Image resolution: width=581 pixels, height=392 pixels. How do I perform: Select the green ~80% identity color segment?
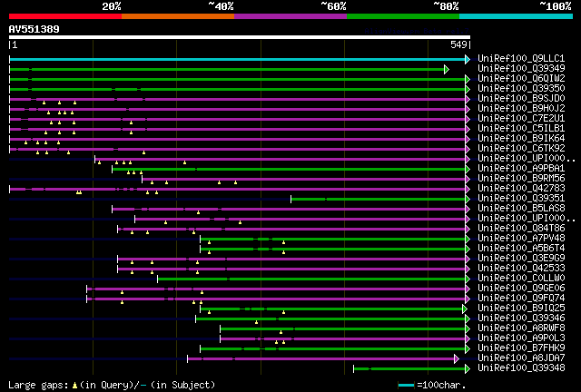(403, 16)
